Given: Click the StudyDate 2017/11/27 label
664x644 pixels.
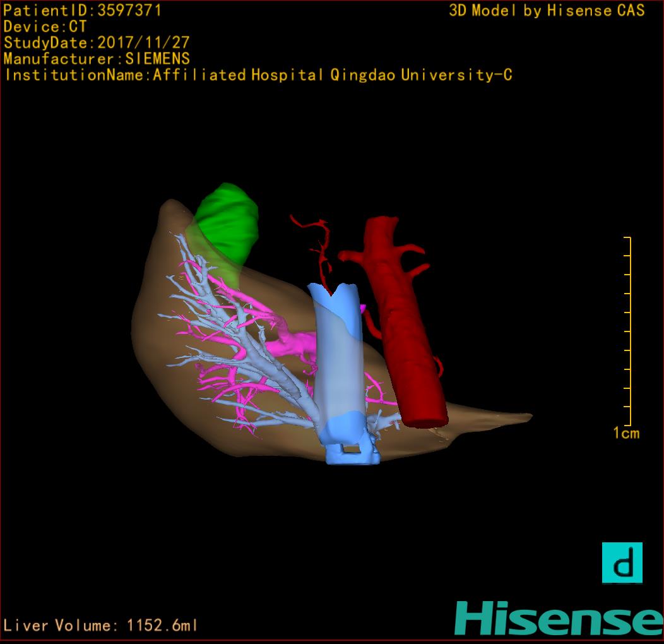Looking at the screenshot, I should coord(97,43).
